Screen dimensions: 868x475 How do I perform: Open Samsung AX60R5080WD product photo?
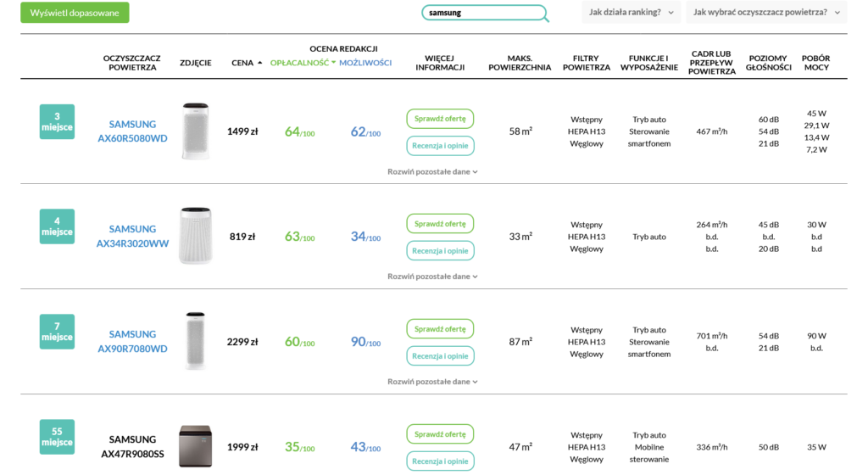coord(195,131)
